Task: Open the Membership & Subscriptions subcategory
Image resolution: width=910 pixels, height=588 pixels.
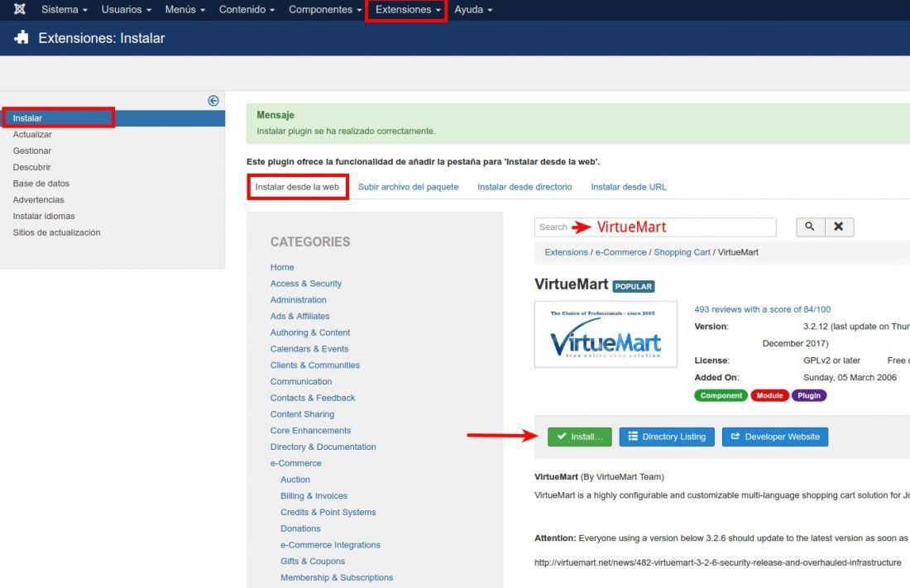Action: click(337, 577)
